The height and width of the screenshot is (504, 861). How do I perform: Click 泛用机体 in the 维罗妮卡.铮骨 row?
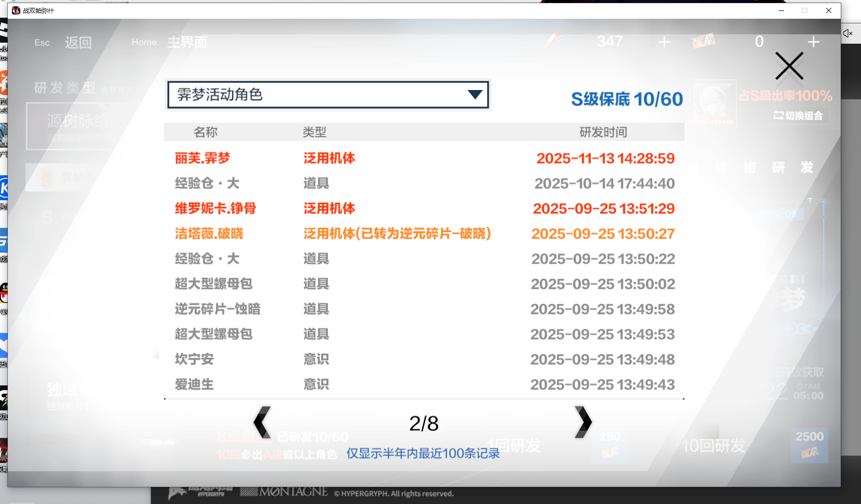click(x=329, y=209)
